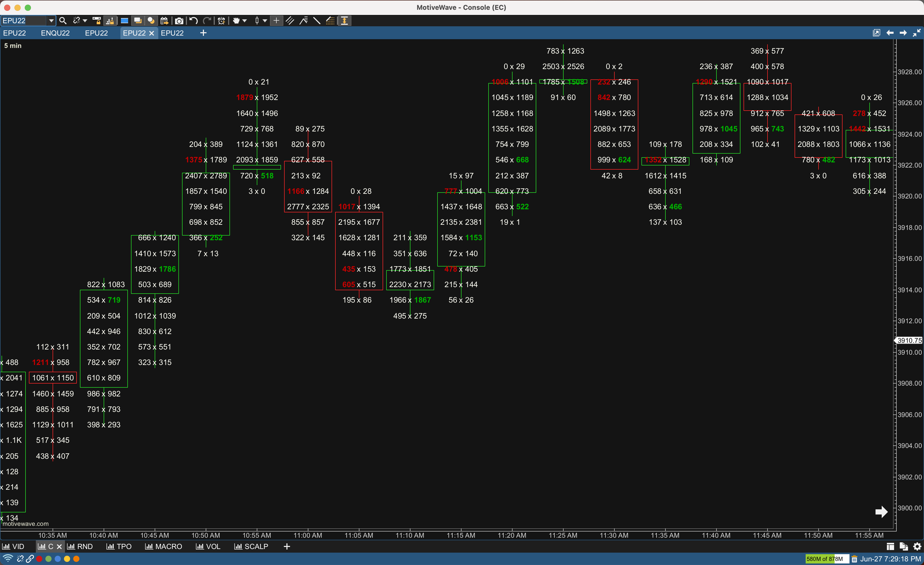Click the Jun-27 7:29:18 PM clock
Image resolution: width=924 pixels, height=565 pixels.
[891, 559]
